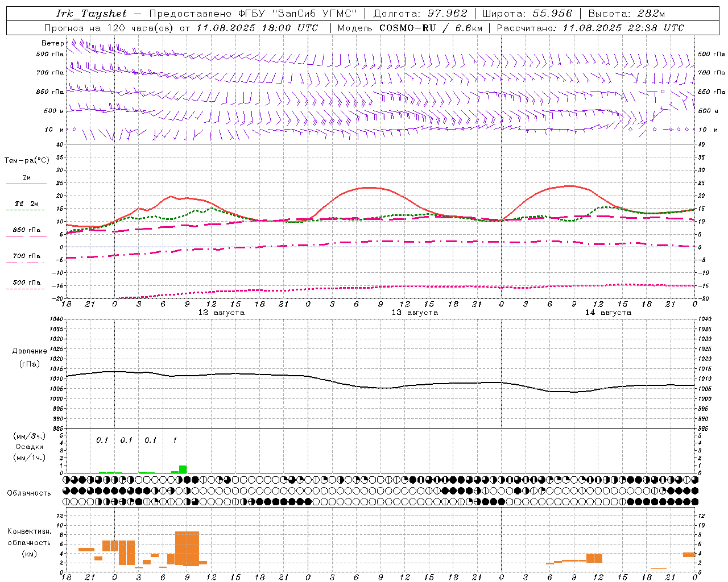The height and width of the screenshot is (582, 728).
Task: Click the Осадки panel label
Action: (x=29, y=447)
